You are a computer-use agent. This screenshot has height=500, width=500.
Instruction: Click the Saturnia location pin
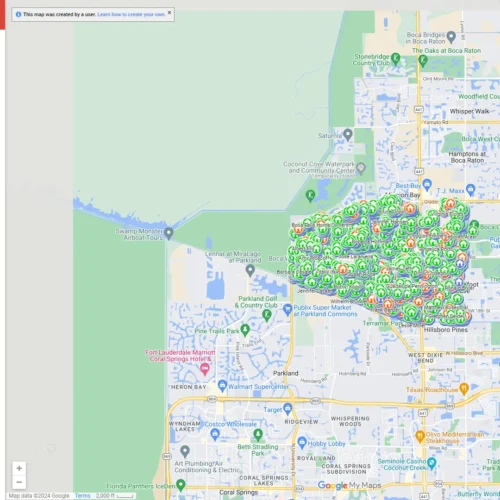(x=348, y=135)
